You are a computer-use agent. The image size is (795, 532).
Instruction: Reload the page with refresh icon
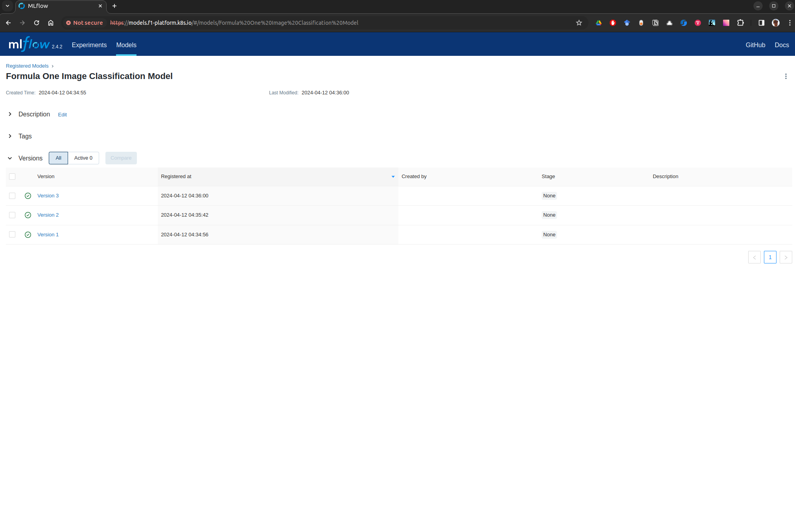37,23
